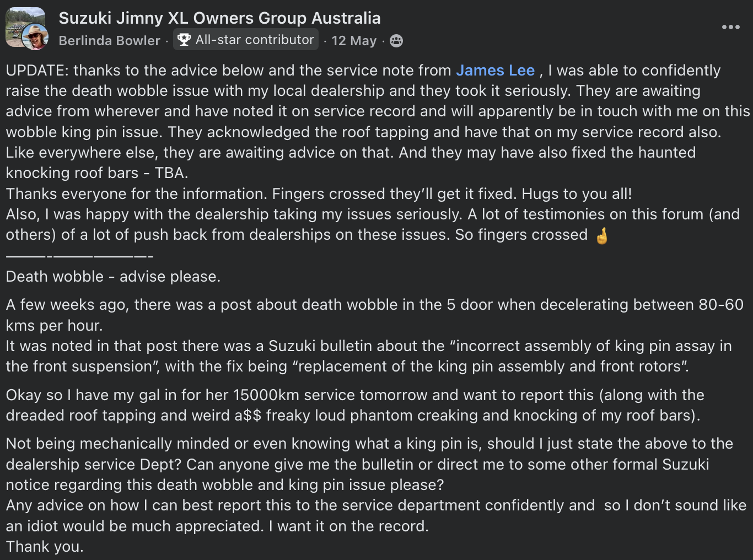
Task: Click paragraph beginning 'A few weeks ago'
Action: [375, 305]
